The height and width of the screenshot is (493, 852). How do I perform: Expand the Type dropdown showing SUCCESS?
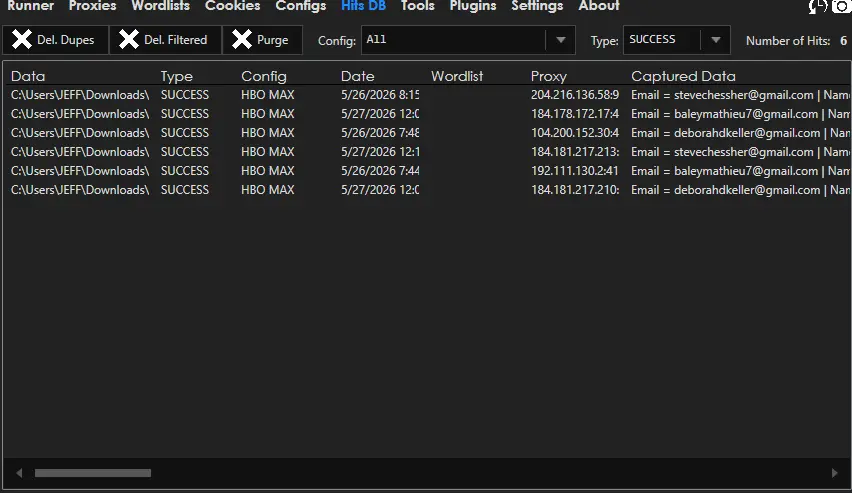[676, 40]
